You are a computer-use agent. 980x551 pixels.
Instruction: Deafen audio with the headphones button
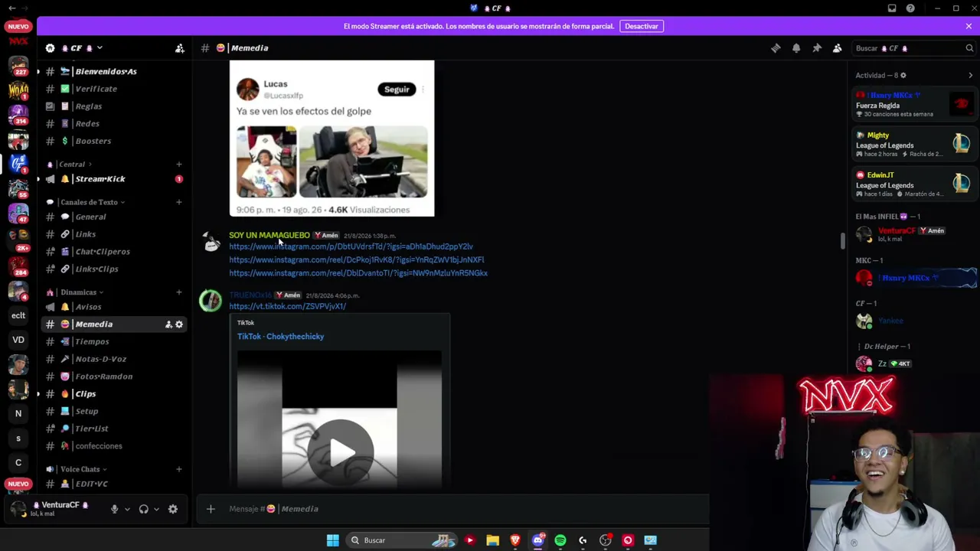pos(143,509)
